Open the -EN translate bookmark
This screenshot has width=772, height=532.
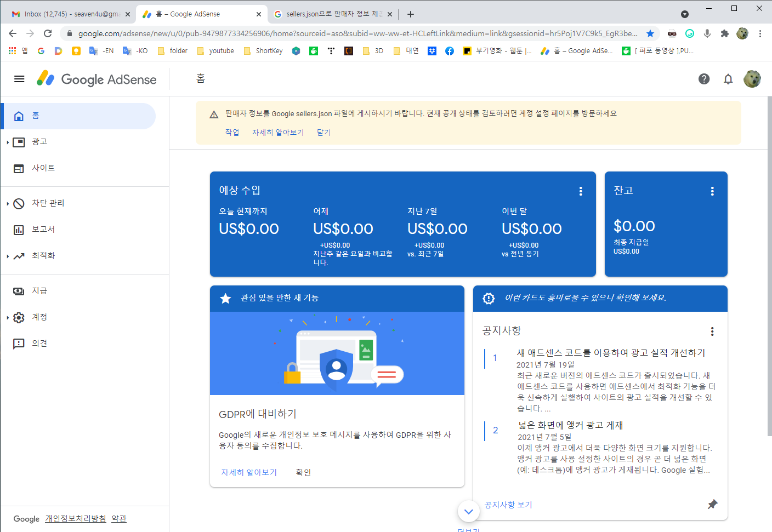tap(101, 51)
